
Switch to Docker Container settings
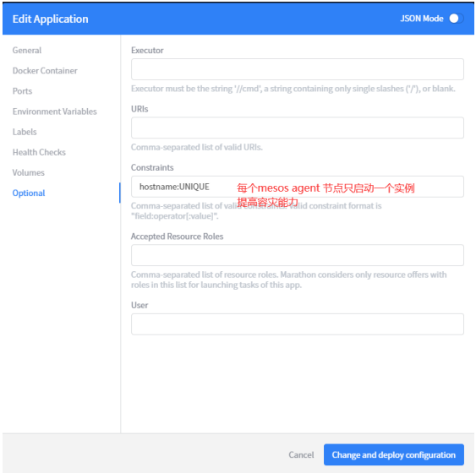(x=45, y=71)
